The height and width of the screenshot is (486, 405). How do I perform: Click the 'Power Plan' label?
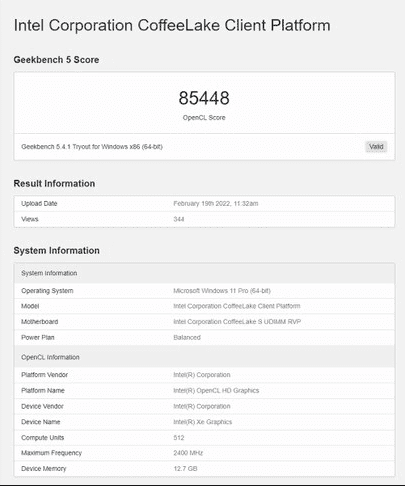(38, 337)
